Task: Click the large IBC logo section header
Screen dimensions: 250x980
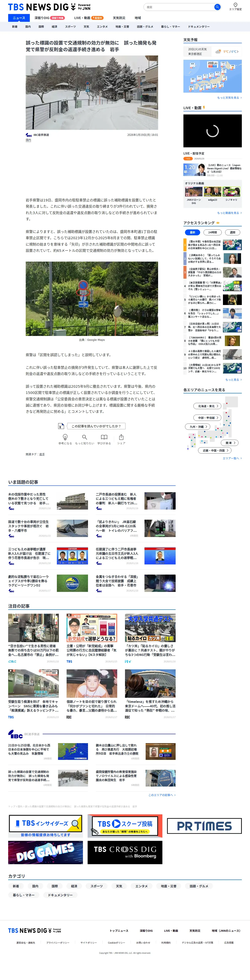Action: pos(16,734)
